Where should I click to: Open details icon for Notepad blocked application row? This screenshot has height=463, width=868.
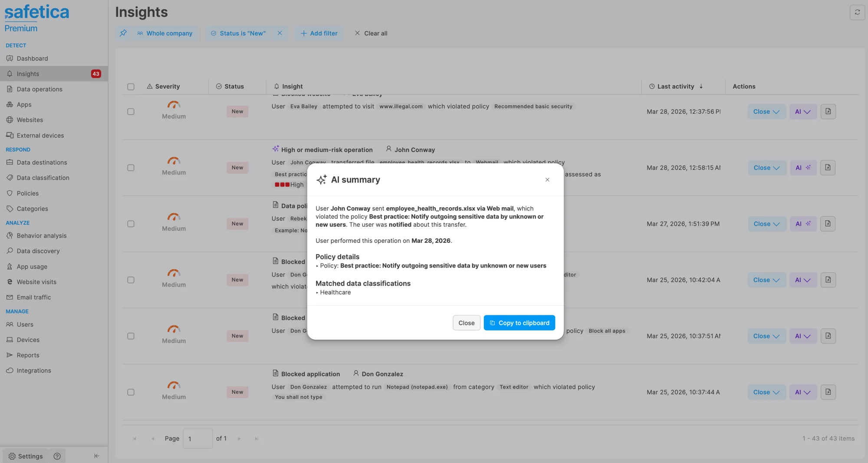point(828,392)
